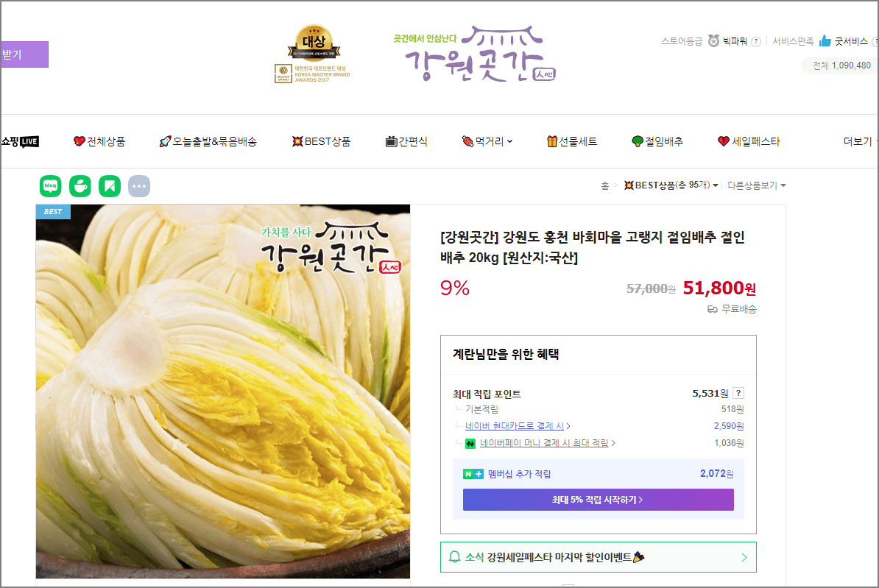
Task: Open the BEST상품(총 95개) dropdown
Action: click(671, 186)
